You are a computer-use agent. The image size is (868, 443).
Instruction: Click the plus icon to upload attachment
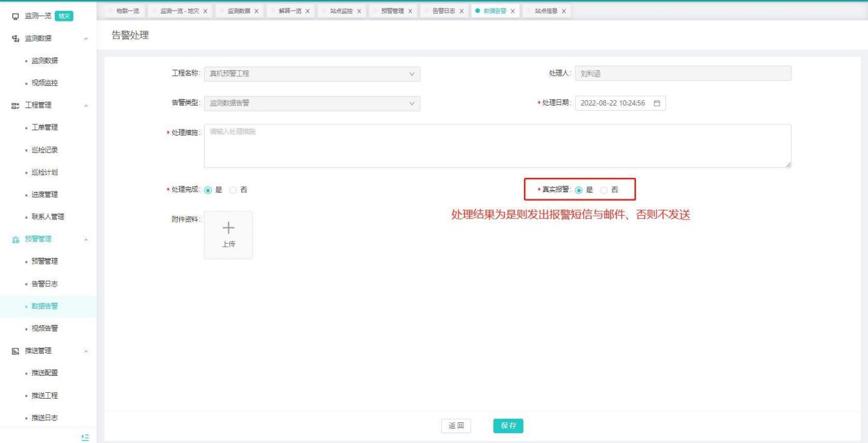(x=228, y=228)
